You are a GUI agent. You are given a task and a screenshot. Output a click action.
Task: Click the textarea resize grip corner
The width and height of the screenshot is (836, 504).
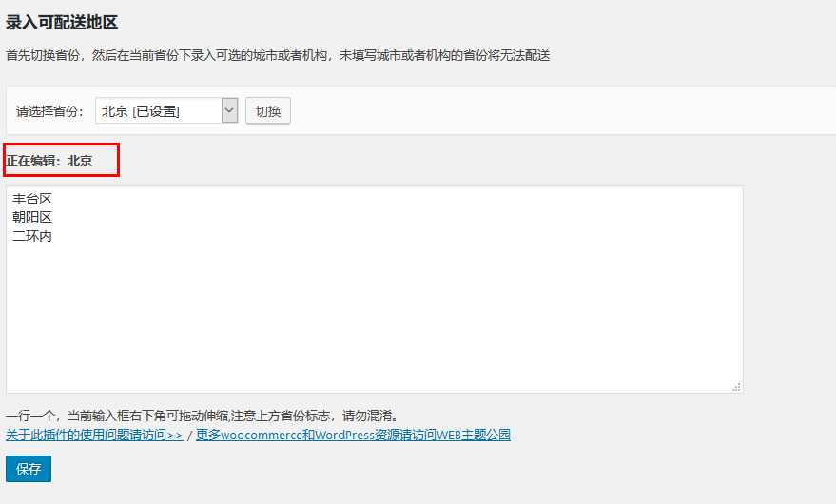(x=736, y=387)
